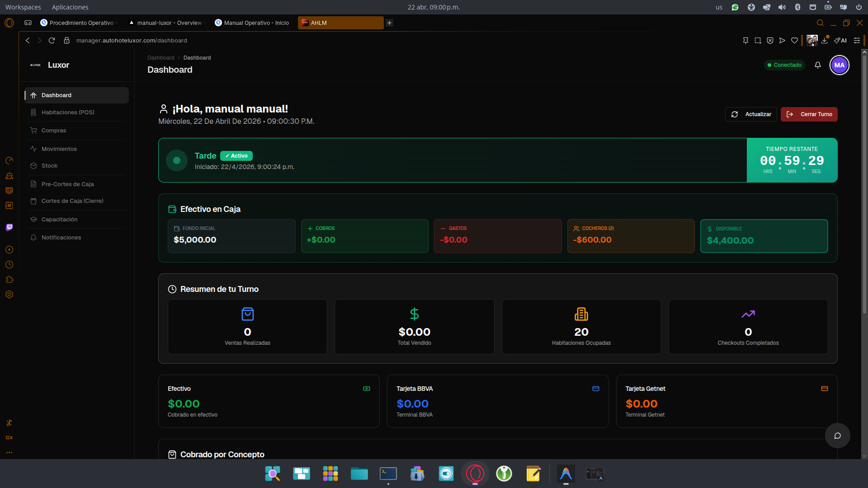
Task: Click the Actualizar refresh button
Action: pyautogui.click(x=751, y=114)
